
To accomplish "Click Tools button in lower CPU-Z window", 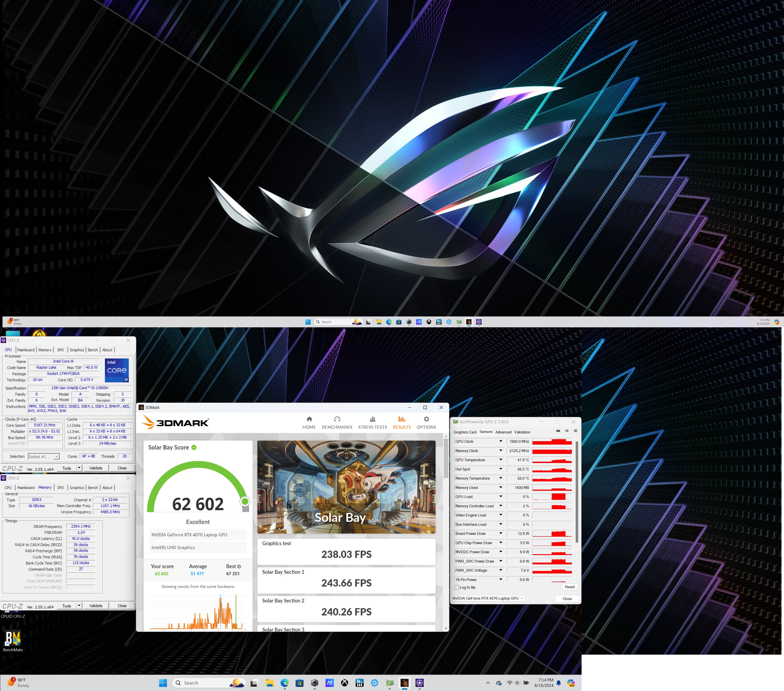I will pyautogui.click(x=67, y=606).
